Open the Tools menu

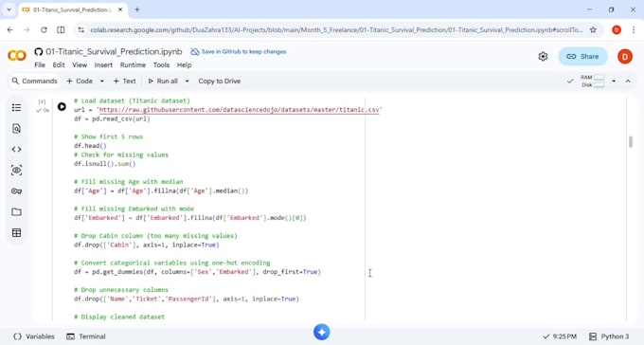pyautogui.click(x=161, y=65)
